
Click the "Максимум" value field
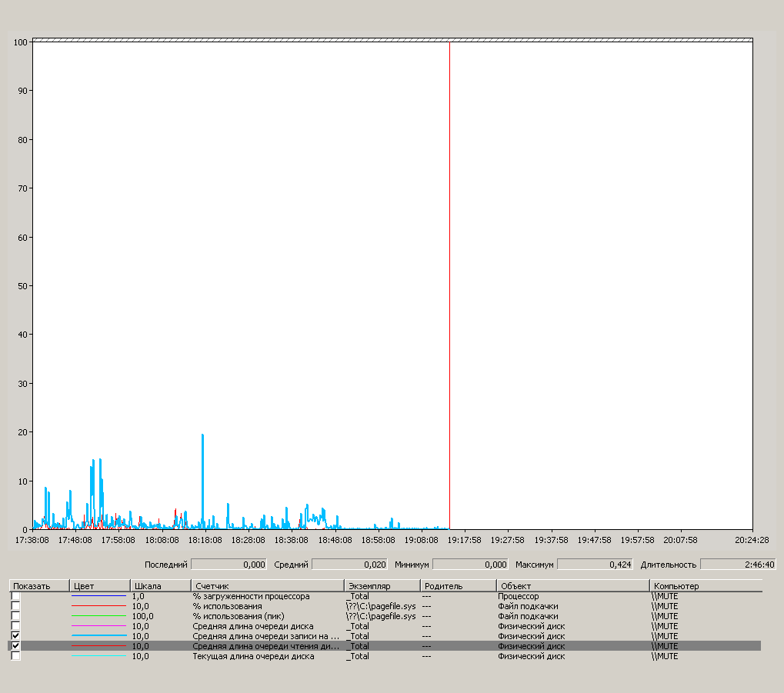coord(595,565)
